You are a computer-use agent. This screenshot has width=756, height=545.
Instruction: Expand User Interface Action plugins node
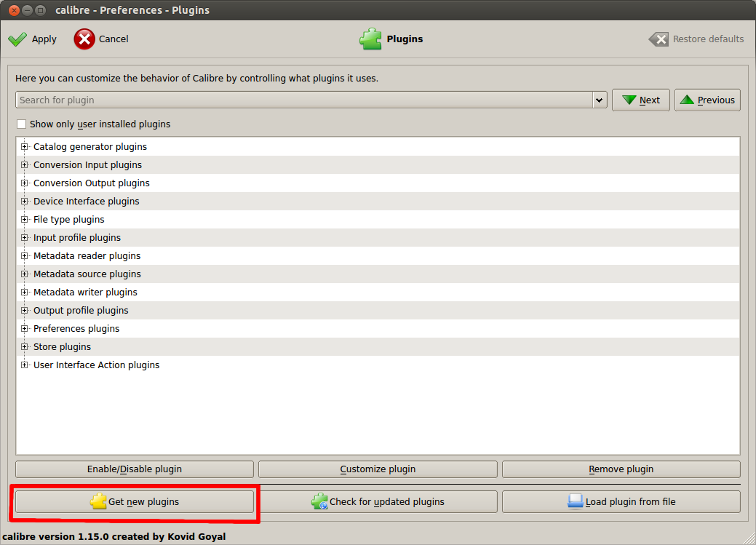click(24, 365)
